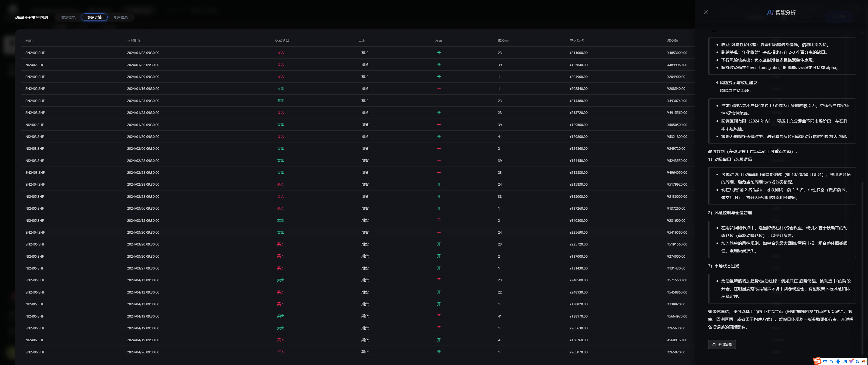This screenshot has height=365, width=868.
Task: Click amount ¥281600.00 cell
Action: (676, 220)
